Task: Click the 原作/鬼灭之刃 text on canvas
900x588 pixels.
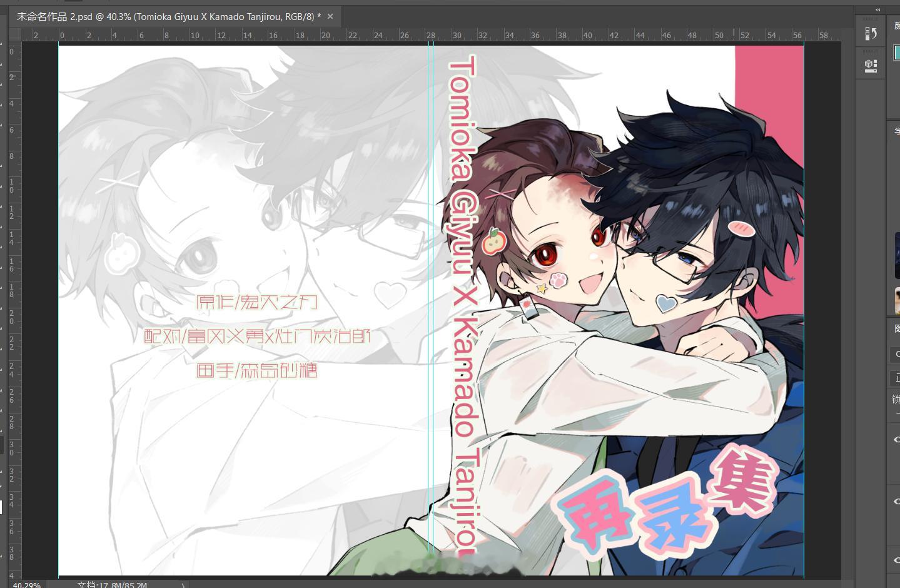Action: coord(256,303)
